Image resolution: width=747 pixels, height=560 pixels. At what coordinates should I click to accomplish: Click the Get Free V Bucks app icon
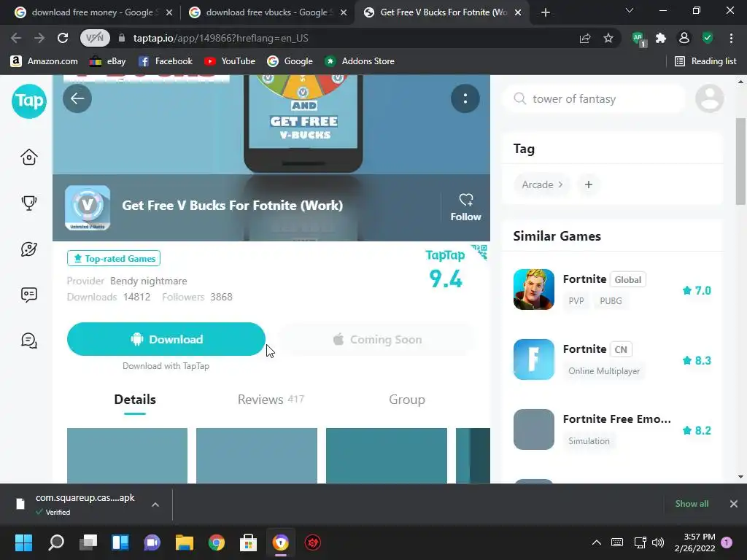click(88, 208)
